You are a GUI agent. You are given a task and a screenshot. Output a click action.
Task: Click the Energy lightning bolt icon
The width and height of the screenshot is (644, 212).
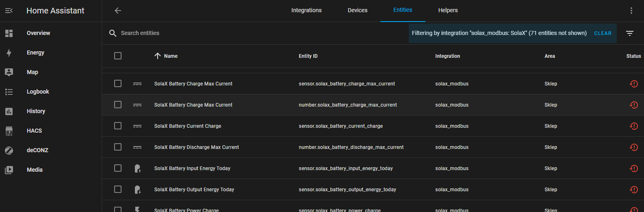tap(9, 52)
